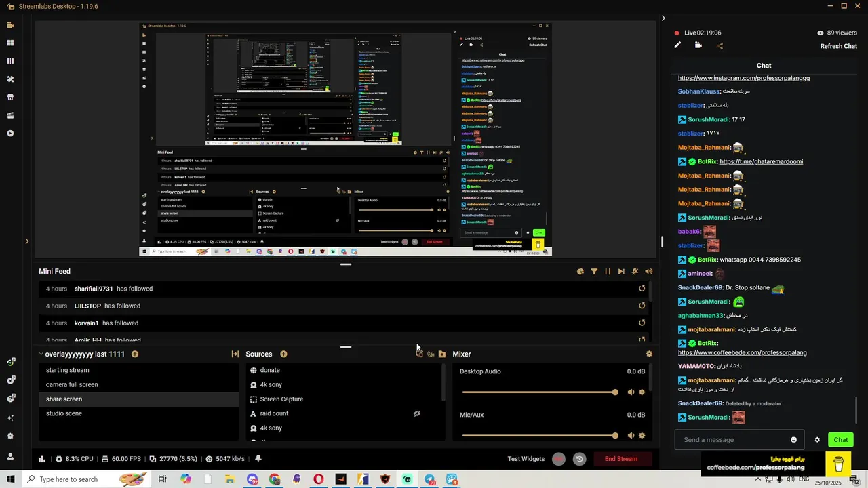Open Mini Feed filter funnel icon
The image size is (868, 488).
coord(594,272)
